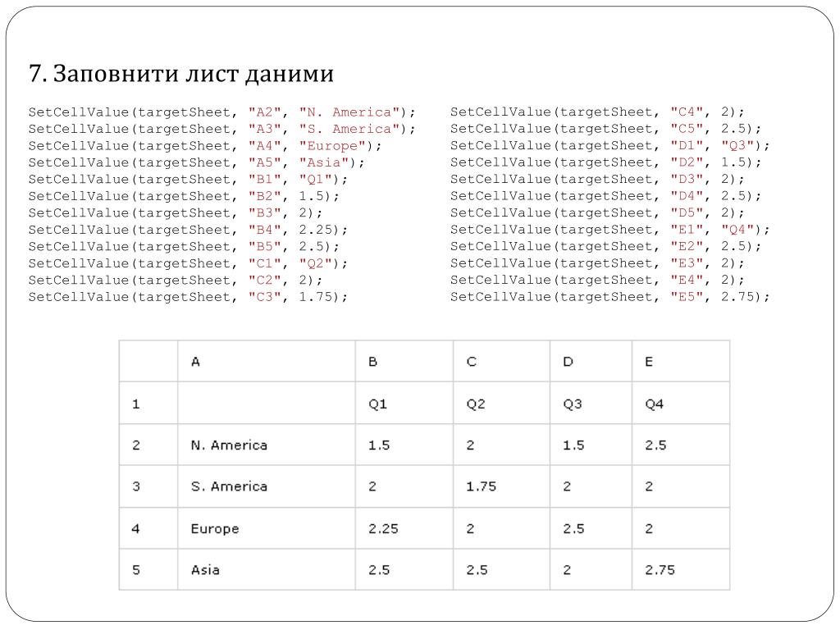Select the S. America cell
This screenshot has height=630, width=840.
click(x=267, y=486)
